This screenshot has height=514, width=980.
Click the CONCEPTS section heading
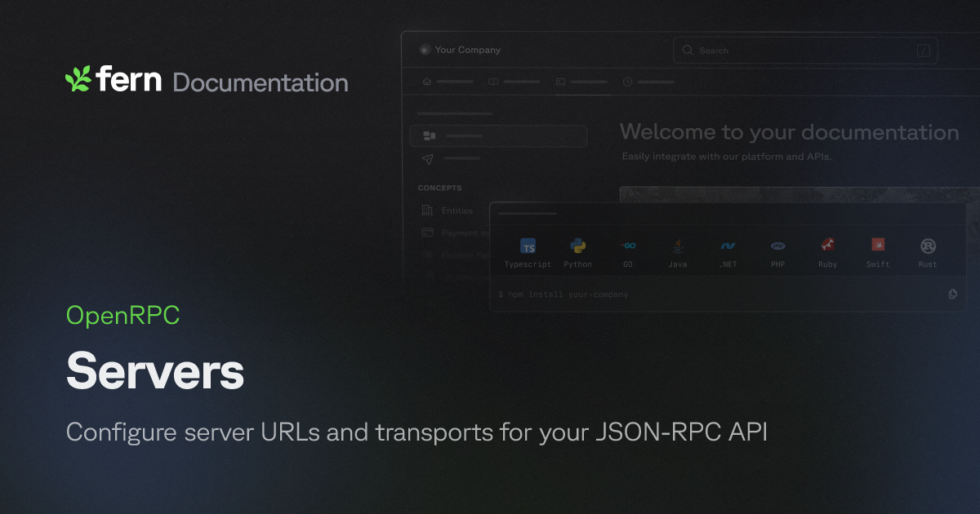point(440,188)
